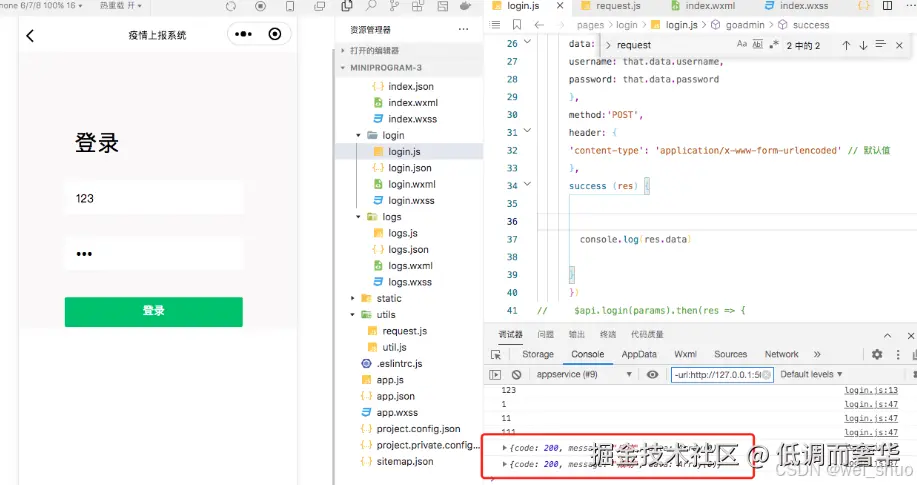
Task: Switch to the index.wxml editor tab
Action: click(x=709, y=6)
